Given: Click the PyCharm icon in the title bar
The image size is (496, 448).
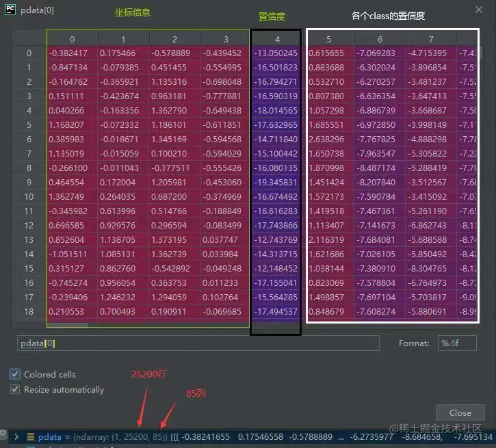Looking at the screenshot, I should (x=10, y=10).
